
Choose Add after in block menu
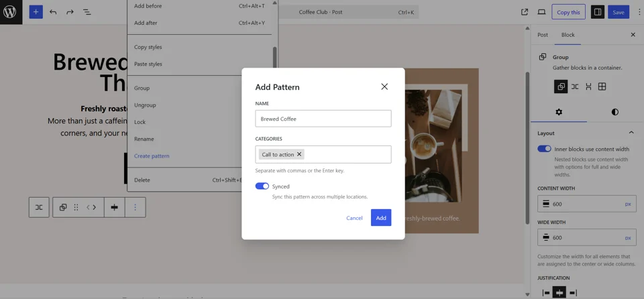[x=199, y=23]
